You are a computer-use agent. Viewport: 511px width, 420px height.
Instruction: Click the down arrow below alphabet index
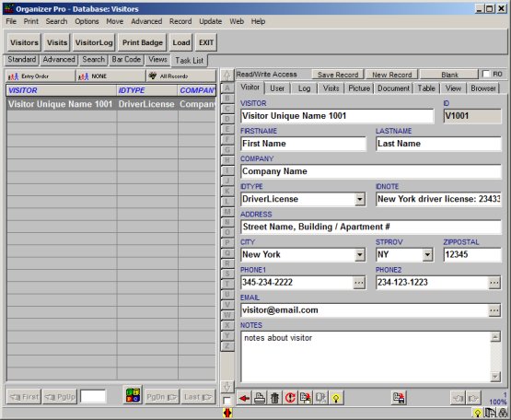pos(227,387)
